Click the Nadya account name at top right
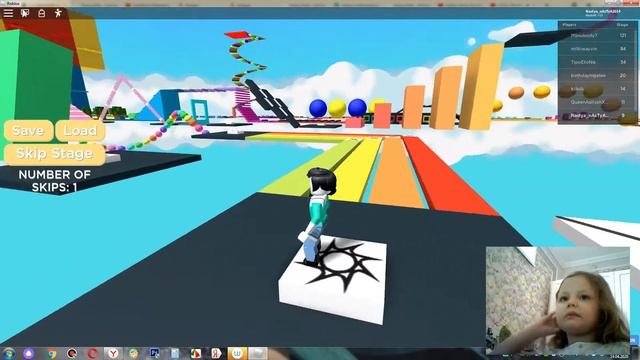 (x=602, y=11)
